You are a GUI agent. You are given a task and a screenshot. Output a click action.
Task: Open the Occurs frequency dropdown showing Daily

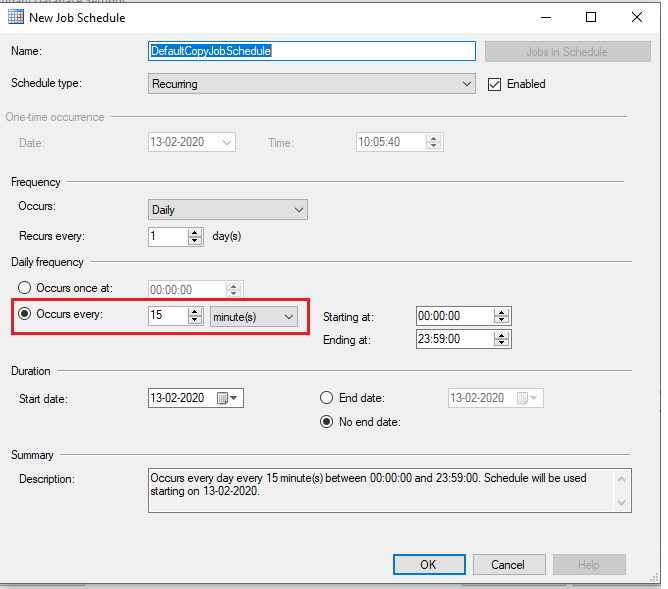pyautogui.click(x=228, y=210)
